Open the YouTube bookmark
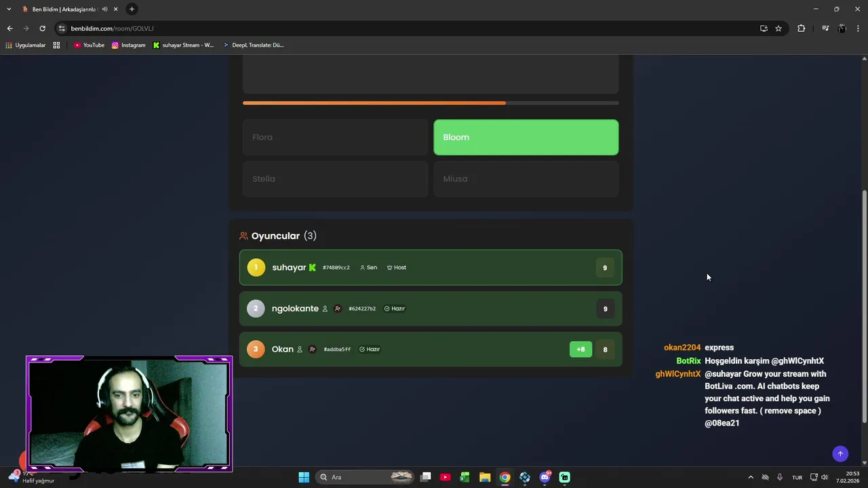Viewport: 868px width, 488px height. click(89, 45)
